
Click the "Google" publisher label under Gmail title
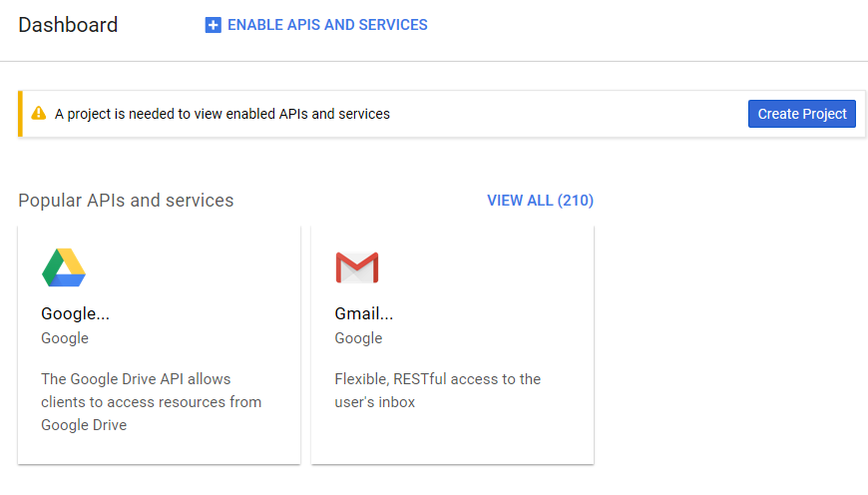click(358, 338)
